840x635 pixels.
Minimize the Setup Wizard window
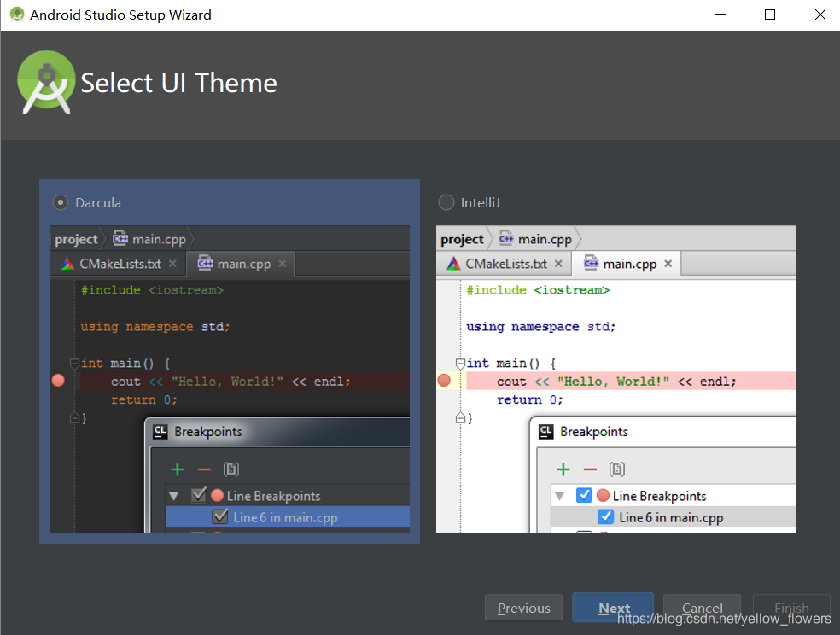pyautogui.click(x=720, y=15)
